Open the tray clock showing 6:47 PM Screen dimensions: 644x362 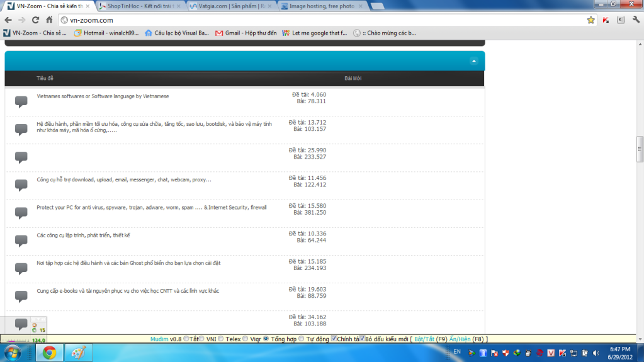point(620,353)
